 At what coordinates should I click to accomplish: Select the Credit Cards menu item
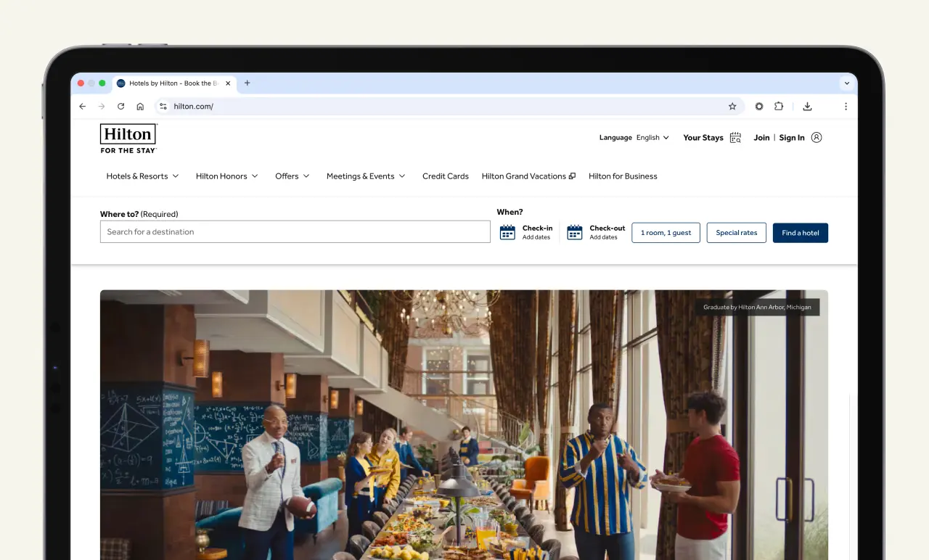(445, 176)
